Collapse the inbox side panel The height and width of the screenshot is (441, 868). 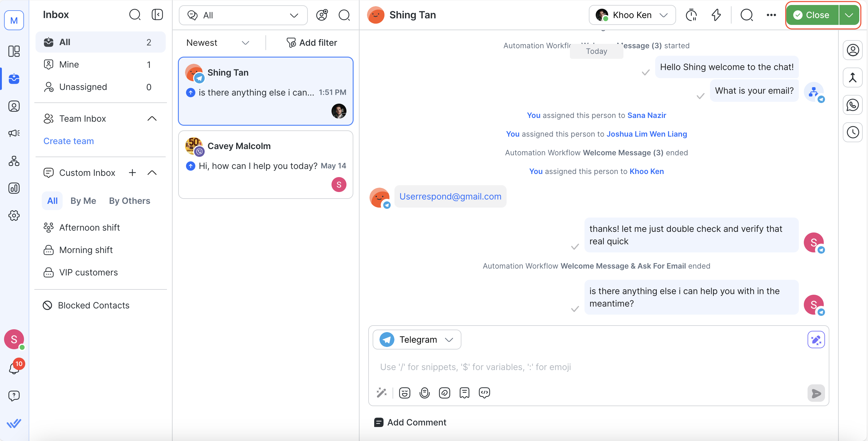157,15
